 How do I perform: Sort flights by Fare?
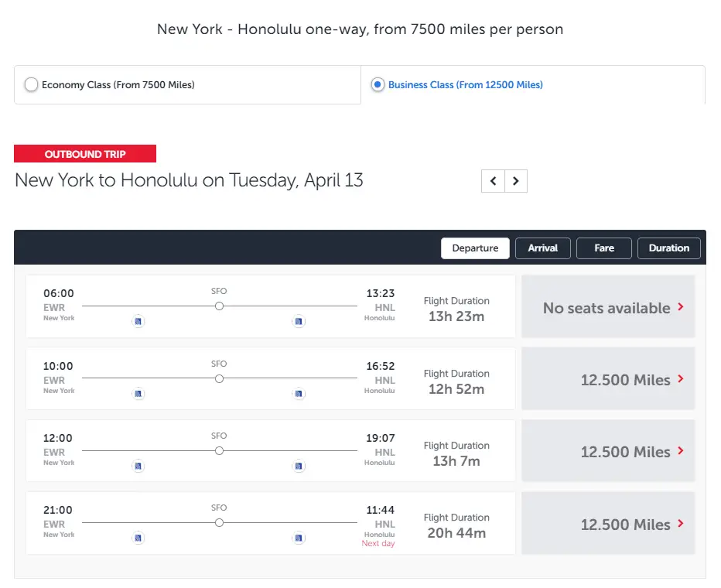click(604, 248)
